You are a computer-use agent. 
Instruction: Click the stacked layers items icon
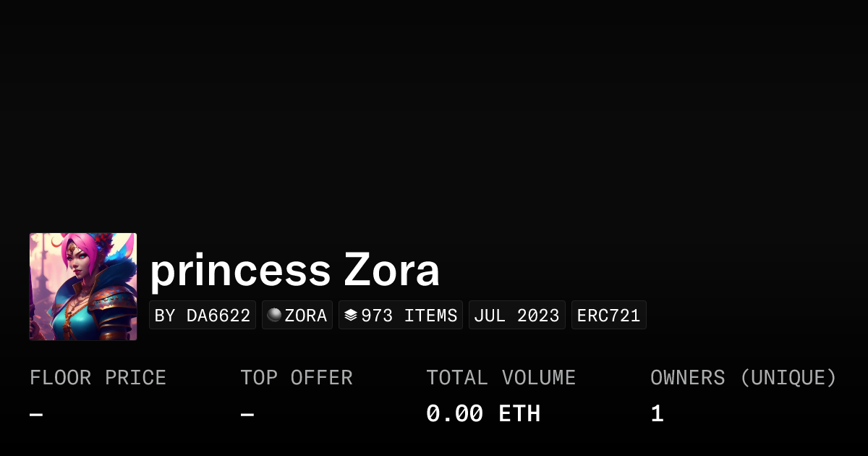351,316
